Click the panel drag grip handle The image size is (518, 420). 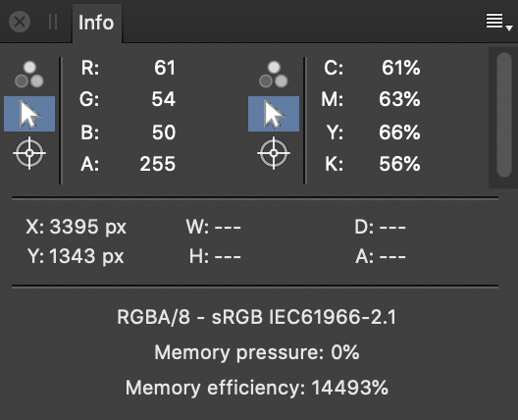point(53,23)
